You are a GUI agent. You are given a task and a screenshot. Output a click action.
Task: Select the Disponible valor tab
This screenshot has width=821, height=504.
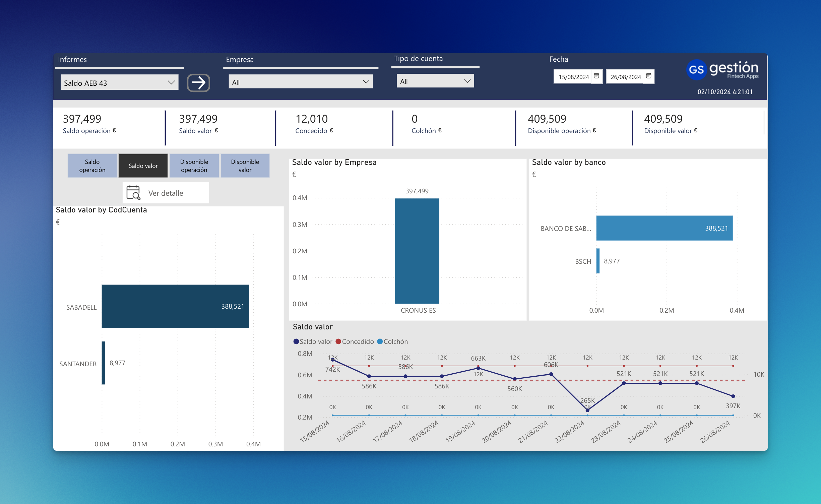[x=245, y=166]
